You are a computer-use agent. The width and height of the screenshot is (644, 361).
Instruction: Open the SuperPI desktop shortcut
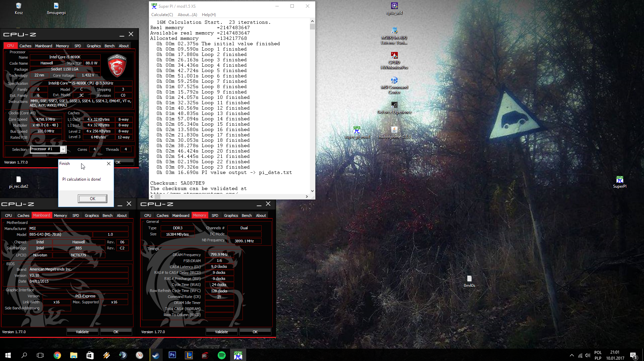pos(620,182)
